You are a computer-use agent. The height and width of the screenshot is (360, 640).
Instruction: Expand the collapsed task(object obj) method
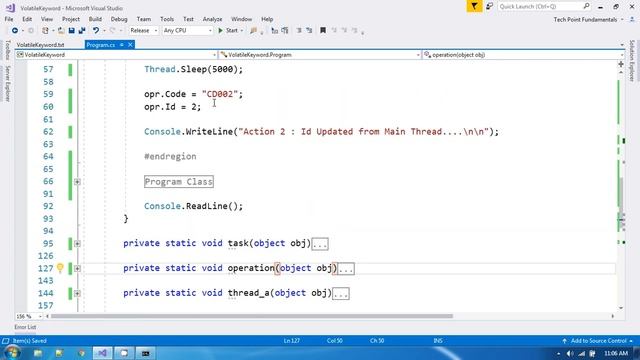[x=77, y=244]
